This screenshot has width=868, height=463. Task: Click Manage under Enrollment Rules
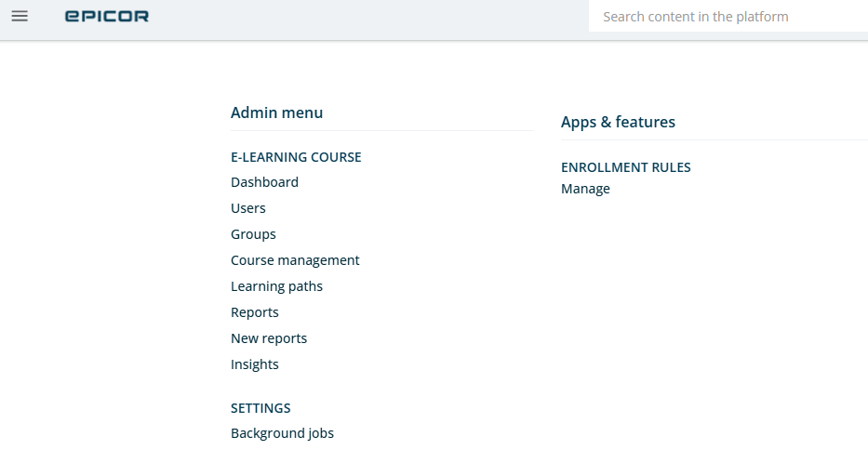(585, 189)
